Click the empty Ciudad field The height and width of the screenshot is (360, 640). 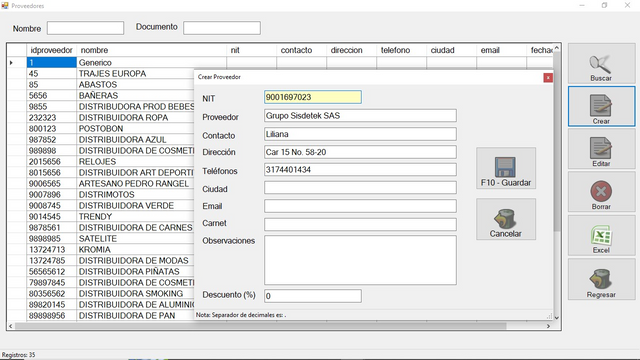[360, 188]
